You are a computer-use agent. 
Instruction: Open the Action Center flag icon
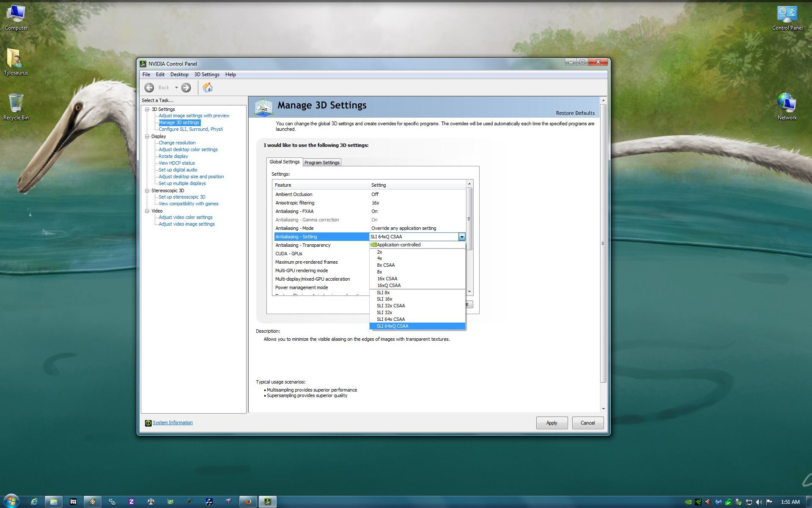click(769, 502)
